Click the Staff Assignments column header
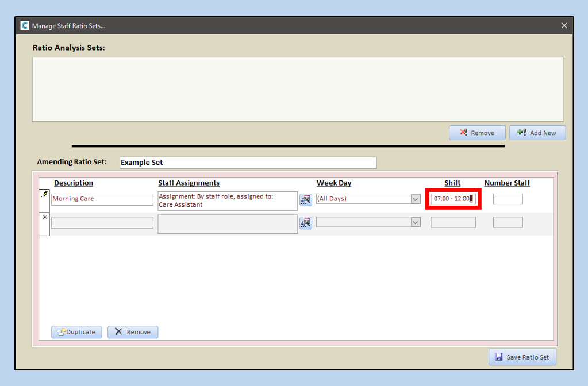This screenshot has height=386, width=588. (189, 183)
